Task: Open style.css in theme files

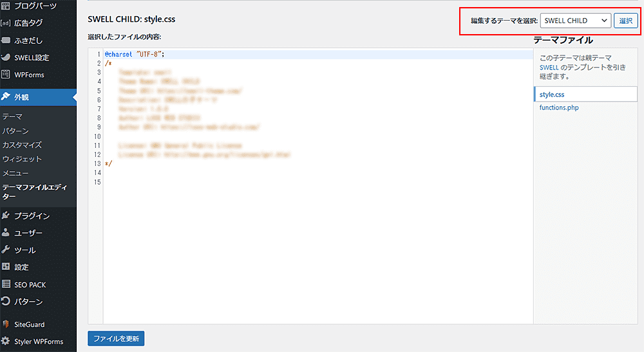Action: (x=585, y=95)
